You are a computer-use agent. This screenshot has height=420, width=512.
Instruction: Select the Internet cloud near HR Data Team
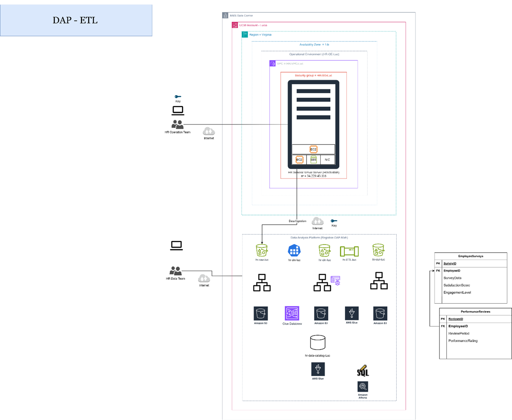204,278
